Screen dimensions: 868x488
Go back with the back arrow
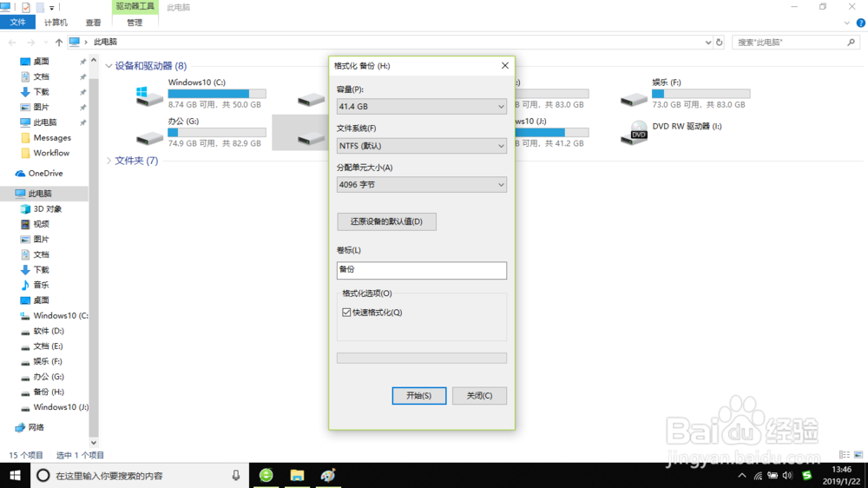(x=12, y=42)
